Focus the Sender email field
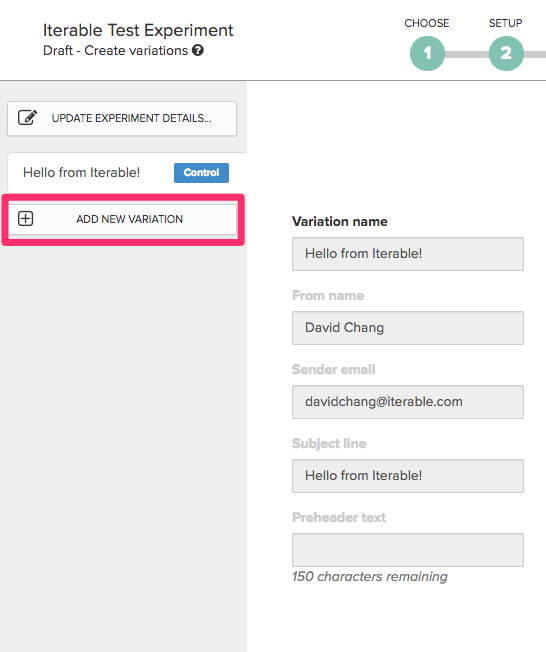The height and width of the screenshot is (652, 546). 408,402
